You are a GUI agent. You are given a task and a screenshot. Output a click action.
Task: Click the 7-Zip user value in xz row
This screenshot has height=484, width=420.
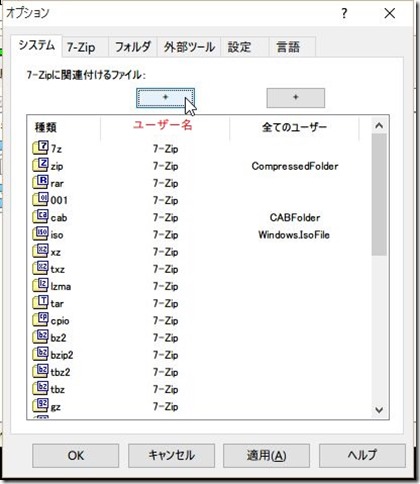point(166,252)
